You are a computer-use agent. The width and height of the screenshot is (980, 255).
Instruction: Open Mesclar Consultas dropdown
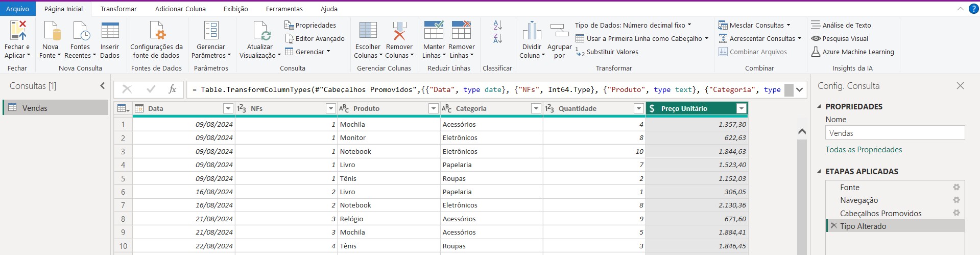click(x=754, y=25)
